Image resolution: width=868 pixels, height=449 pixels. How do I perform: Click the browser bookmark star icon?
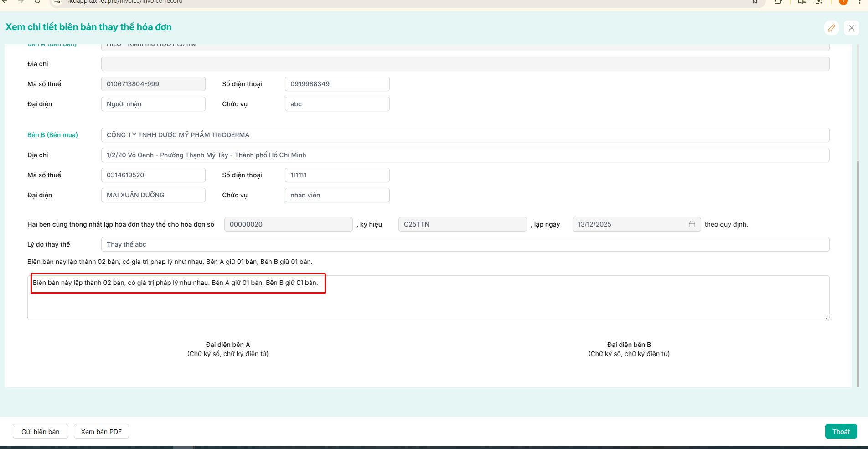tap(755, 2)
